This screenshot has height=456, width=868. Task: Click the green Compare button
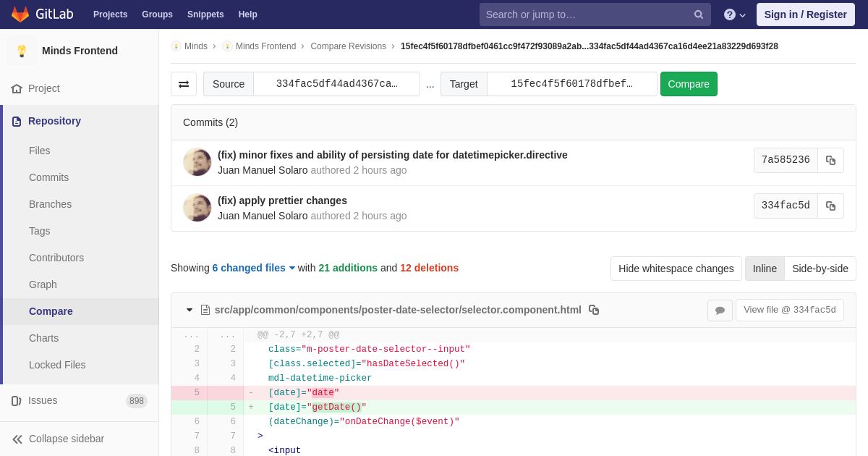689,84
